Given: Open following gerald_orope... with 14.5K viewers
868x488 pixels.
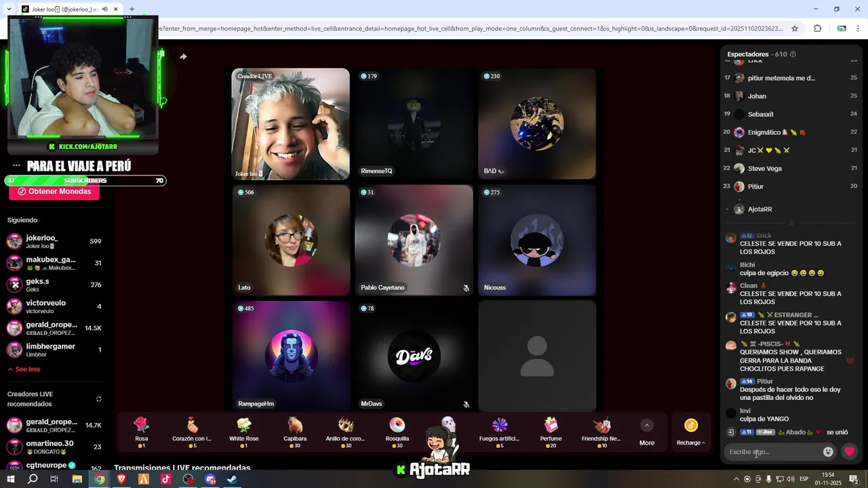Looking at the screenshot, I should point(54,328).
